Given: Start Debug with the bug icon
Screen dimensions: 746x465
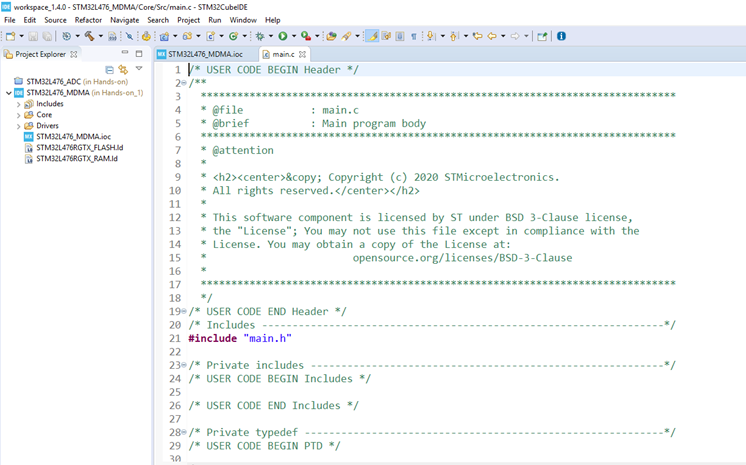Looking at the screenshot, I should click(x=260, y=36).
